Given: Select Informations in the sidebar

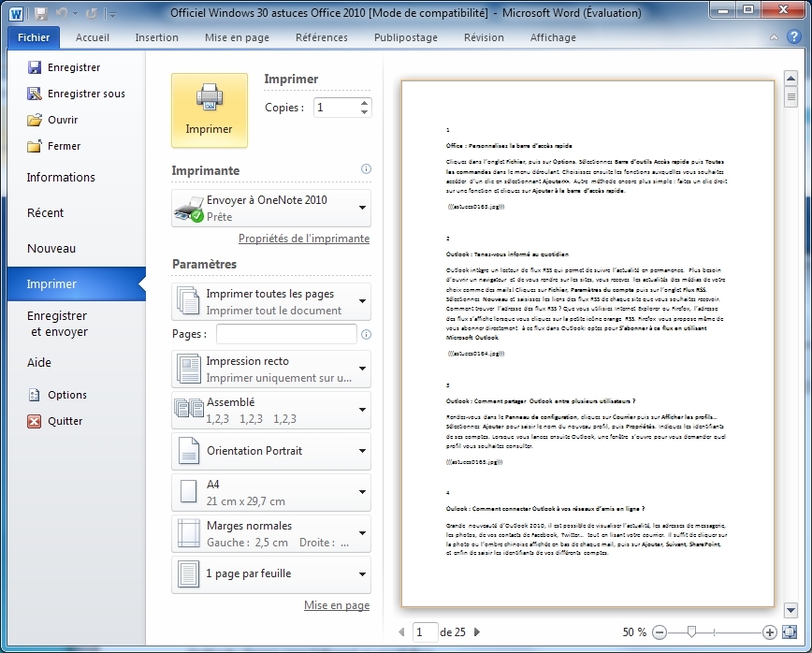Looking at the screenshot, I should click(x=77, y=178).
